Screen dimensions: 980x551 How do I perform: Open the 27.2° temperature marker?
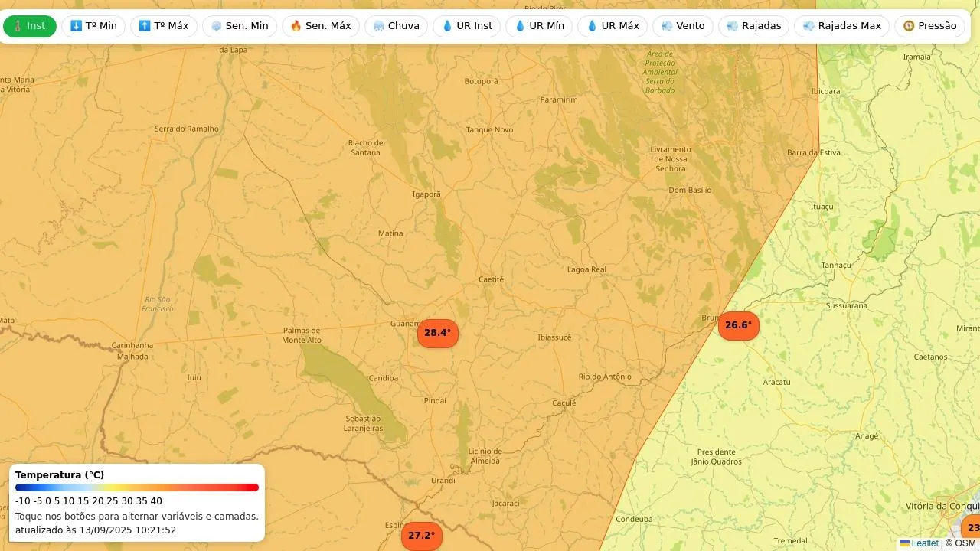421,536
